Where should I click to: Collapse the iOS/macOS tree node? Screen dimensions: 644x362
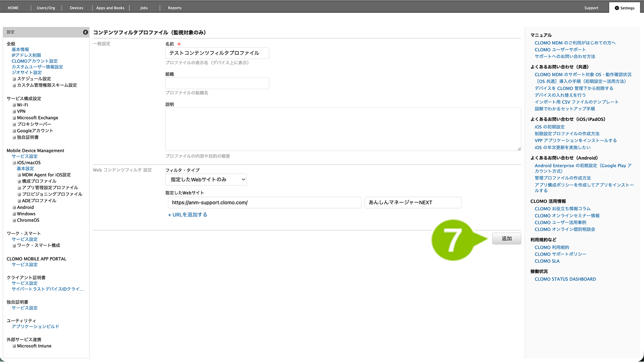click(14, 163)
